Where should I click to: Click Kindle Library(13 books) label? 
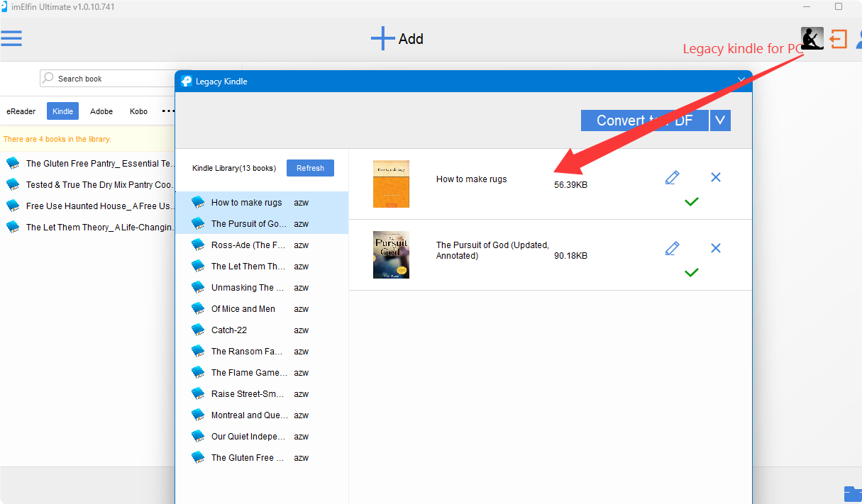click(234, 169)
